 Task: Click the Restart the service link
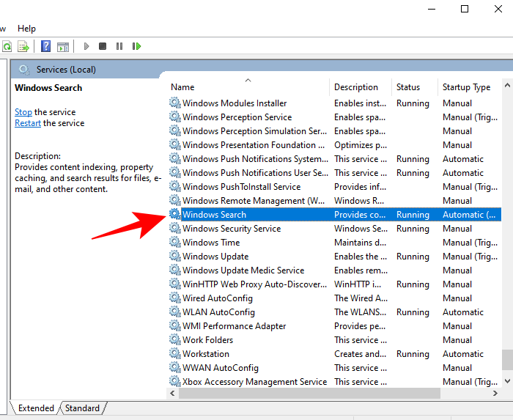[x=28, y=123]
